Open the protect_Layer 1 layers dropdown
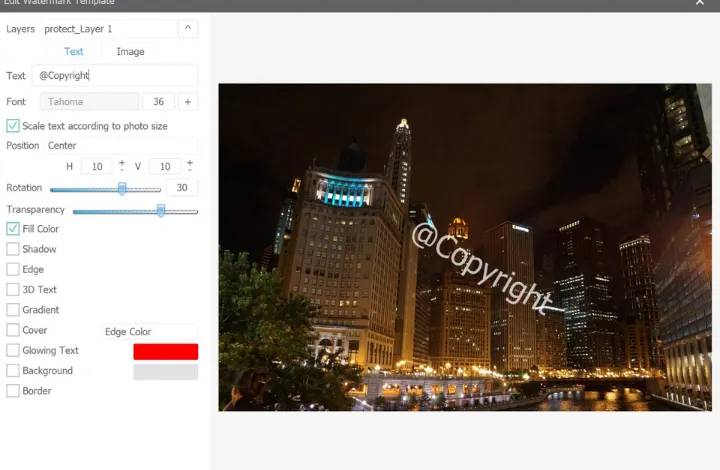The width and height of the screenshot is (720, 470). (x=108, y=29)
